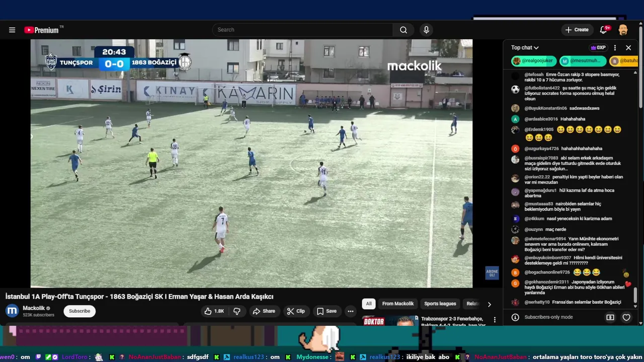644x362 pixels.
Task: Open the subscribers-only mode info icon
Action: (x=515, y=317)
